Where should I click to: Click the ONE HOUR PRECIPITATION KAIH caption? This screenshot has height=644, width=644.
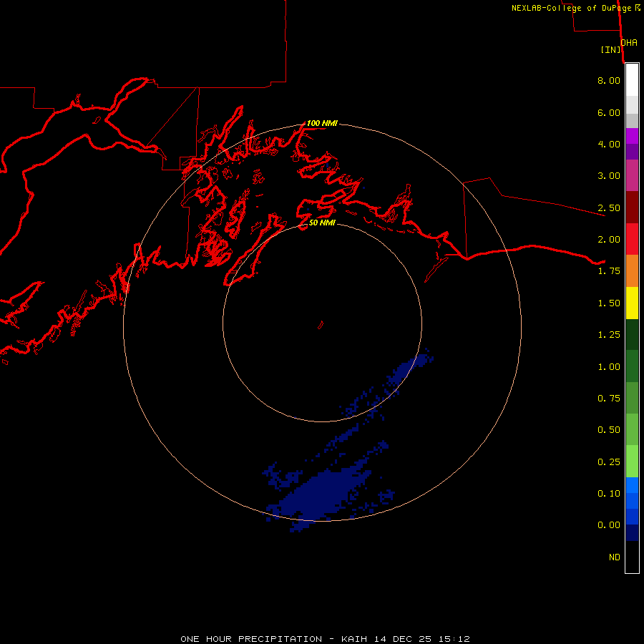[325, 639]
